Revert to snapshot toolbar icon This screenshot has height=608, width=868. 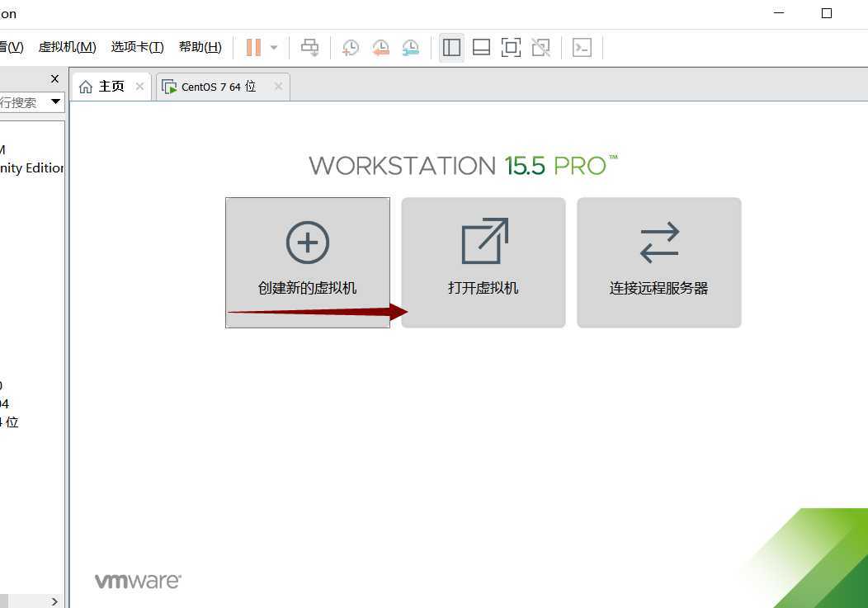coord(380,48)
